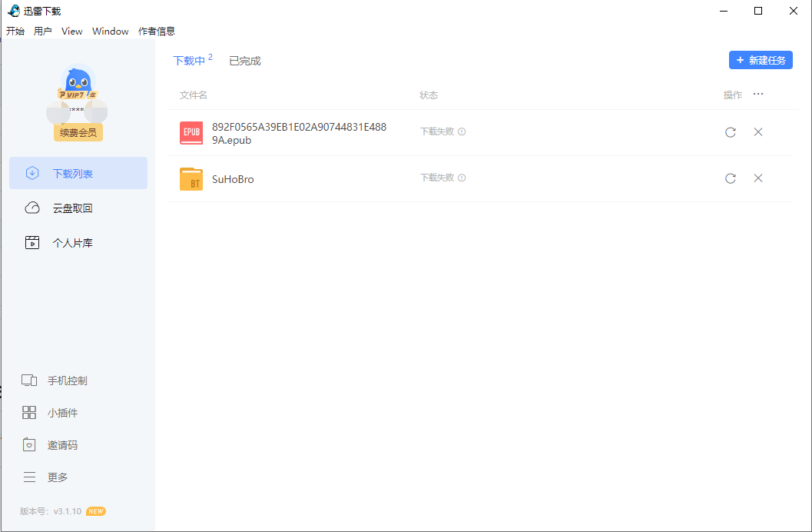The image size is (812, 532).
Task: Open 小插件 label
Action: pyautogui.click(x=63, y=413)
